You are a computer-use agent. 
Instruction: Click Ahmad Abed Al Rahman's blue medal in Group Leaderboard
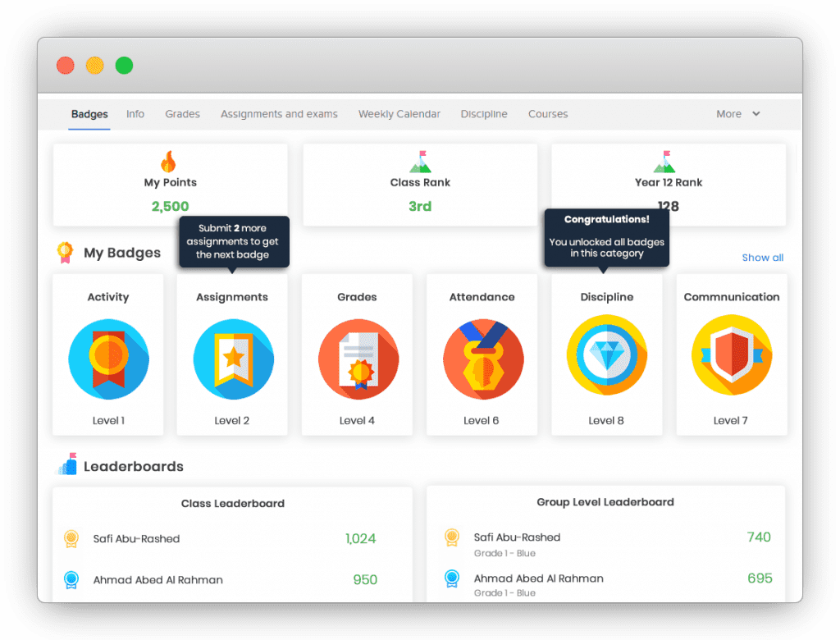pos(452,578)
